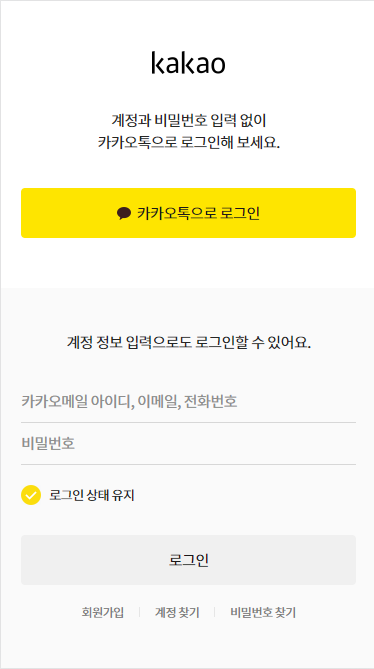Click the underline beneath the email ID field
This screenshot has width=374, height=669.
(188, 422)
